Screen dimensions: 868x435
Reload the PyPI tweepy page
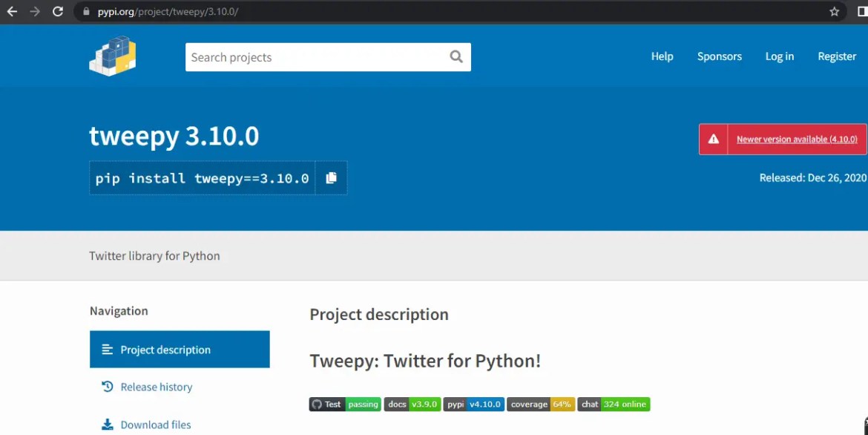58,12
